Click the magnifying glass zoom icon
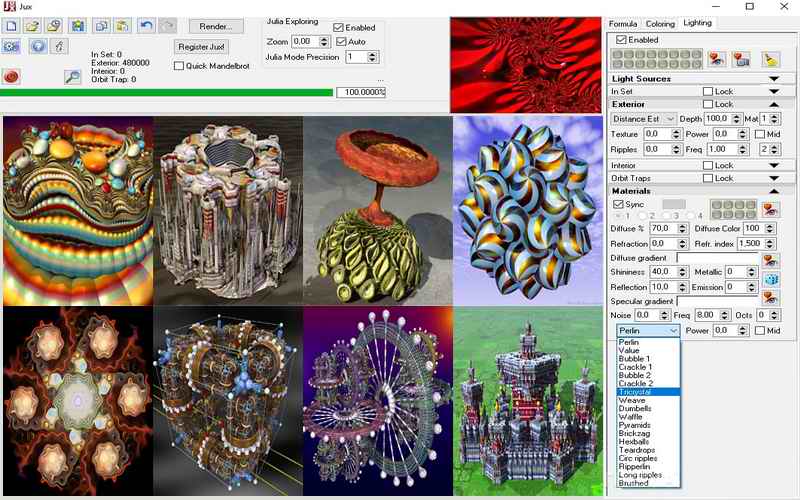This screenshot has width=800, height=500. pos(72,76)
